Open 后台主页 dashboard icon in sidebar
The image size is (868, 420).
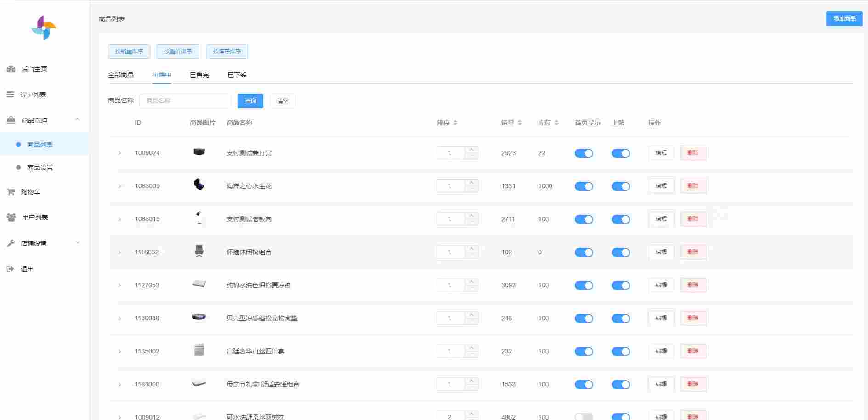click(x=11, y=69)
